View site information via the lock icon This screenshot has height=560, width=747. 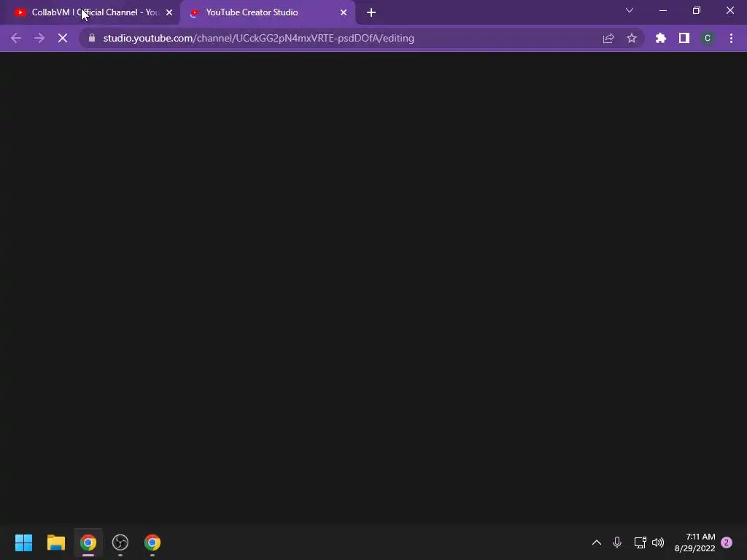pyautogui.click(x=92, y=38)
